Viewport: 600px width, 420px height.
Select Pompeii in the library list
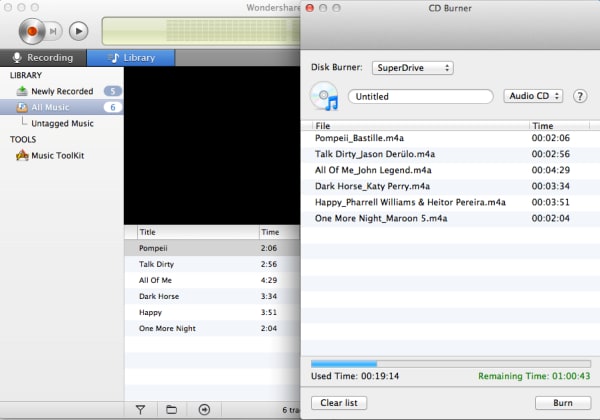[212, 248]
